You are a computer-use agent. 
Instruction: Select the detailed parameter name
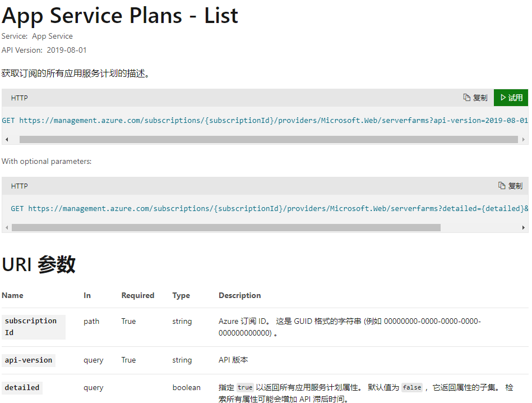pos(22,388)
